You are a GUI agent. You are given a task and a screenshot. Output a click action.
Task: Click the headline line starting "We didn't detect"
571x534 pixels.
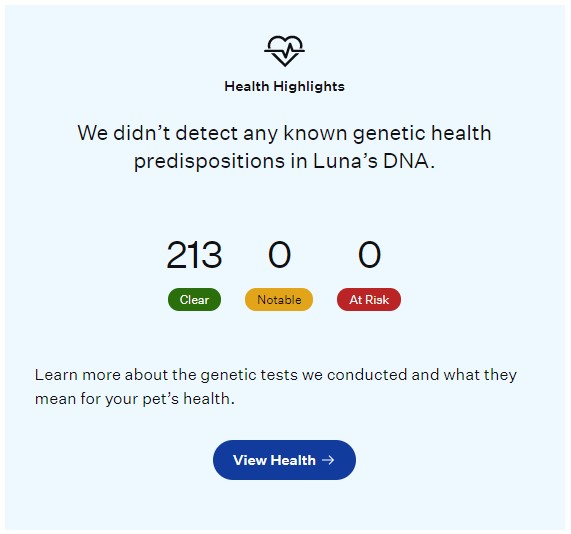click(x=284, y=133)
